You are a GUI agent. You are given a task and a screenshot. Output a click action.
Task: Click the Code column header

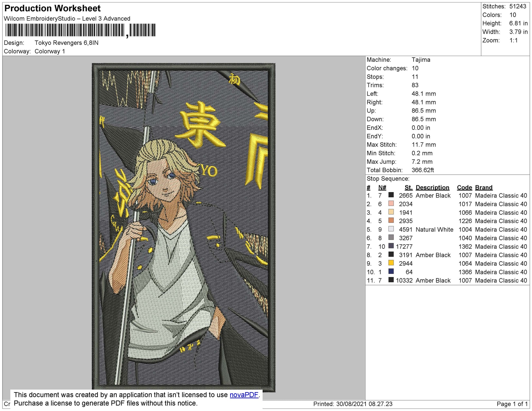point(464,187)
